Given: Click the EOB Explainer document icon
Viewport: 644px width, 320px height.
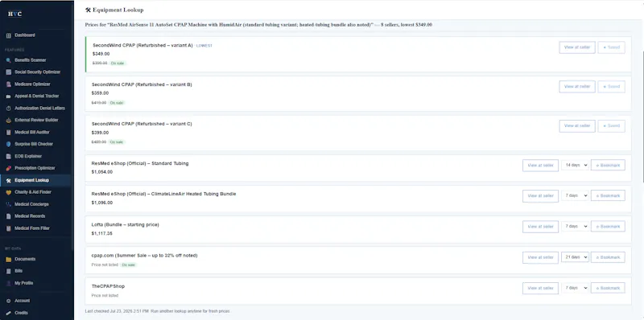Looking at the screenshot, I should 9,156.
